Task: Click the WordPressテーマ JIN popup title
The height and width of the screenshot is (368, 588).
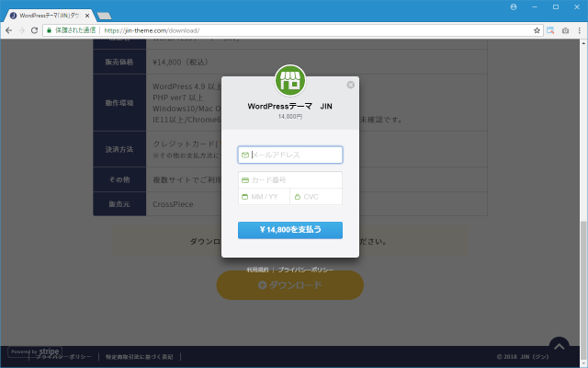Action: pos(290,107)
